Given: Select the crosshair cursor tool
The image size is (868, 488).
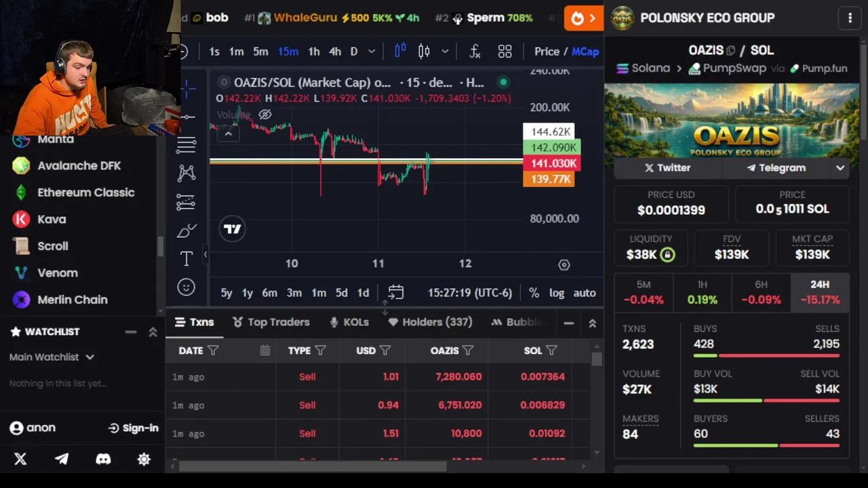Looking at the screenshot, I should click(187, 87).
